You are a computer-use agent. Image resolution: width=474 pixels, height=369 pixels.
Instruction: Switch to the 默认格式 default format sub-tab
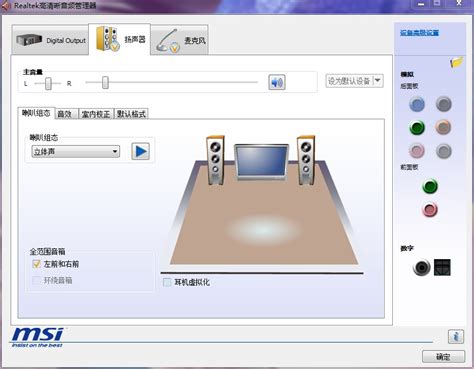pyautogui.click(x=131, y=114)
